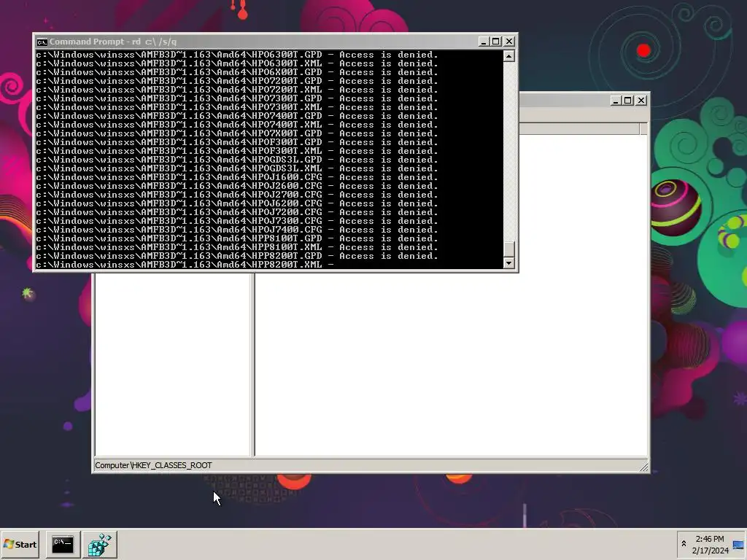The height and width of the screenshot is (560, 747).
Task: Switch to Registry Editor taskbar button
Action: [99, 544]
